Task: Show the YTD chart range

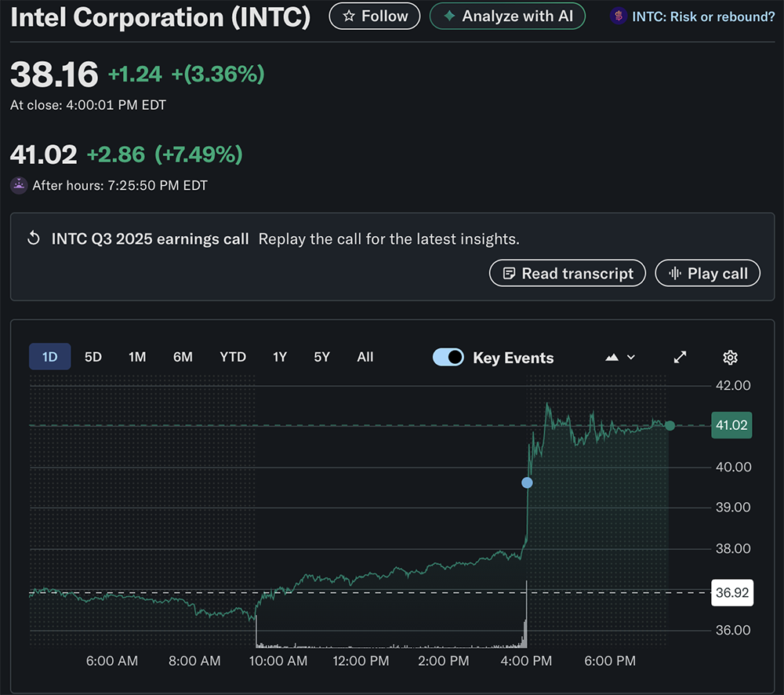Action: click(x=233, y=357)
